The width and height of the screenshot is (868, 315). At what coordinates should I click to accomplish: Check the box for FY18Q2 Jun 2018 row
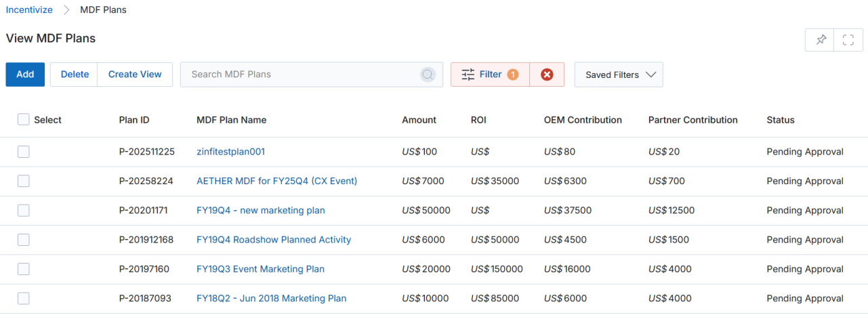click(24, 298)
